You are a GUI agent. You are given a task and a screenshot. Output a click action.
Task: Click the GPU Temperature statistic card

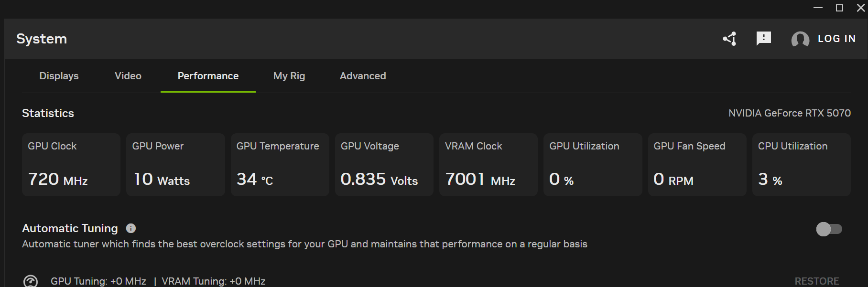pyautogui.click(x=280, y=165)
